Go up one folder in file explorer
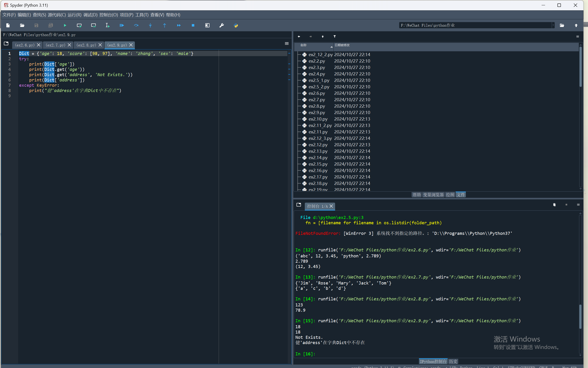Screen dimensions: 588x368 [x=323, y=37]
